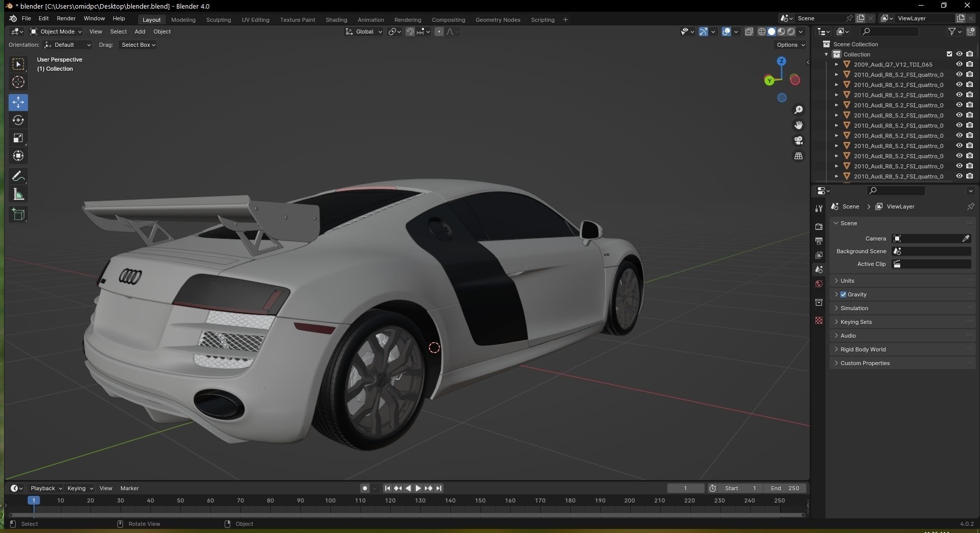Viewport: 980px width, 533px height.
Task: Open the Tool properties tab
Action: click(819, 209)
